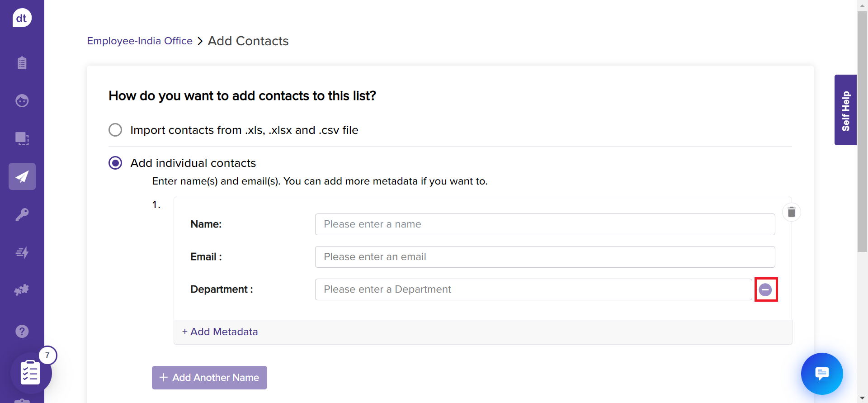Click the Email input field
This screenshot has height=403, width=868.
coord(545,257)
